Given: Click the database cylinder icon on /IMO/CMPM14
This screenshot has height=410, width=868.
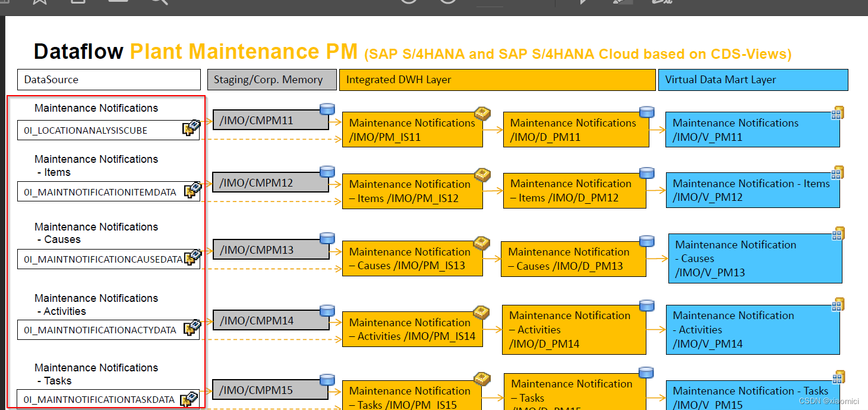Looking at the screenshot, I should point(327,310).
